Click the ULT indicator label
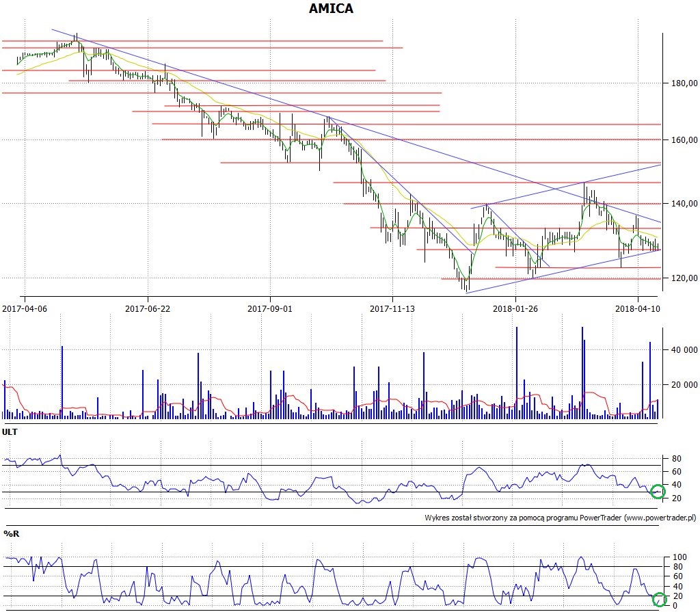 [10, 432]
